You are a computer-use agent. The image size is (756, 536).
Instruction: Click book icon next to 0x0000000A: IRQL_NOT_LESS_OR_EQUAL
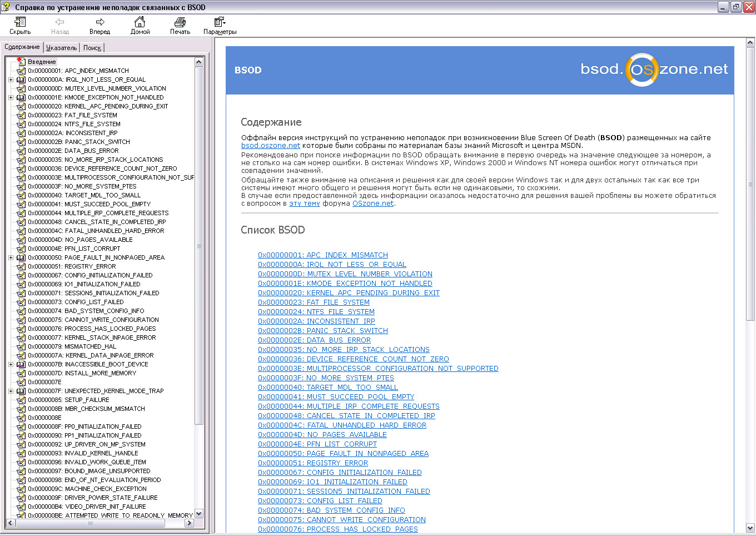(21, 80)
